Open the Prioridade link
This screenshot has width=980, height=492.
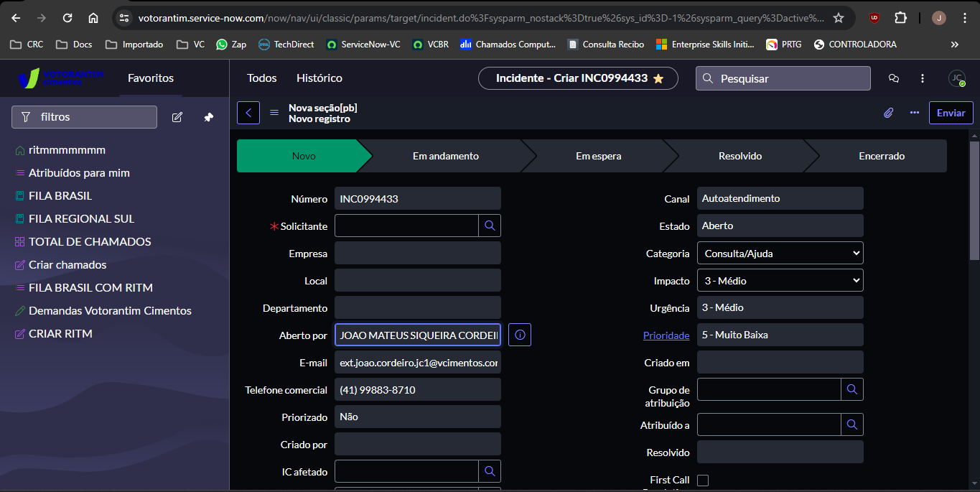coord(666,334)
